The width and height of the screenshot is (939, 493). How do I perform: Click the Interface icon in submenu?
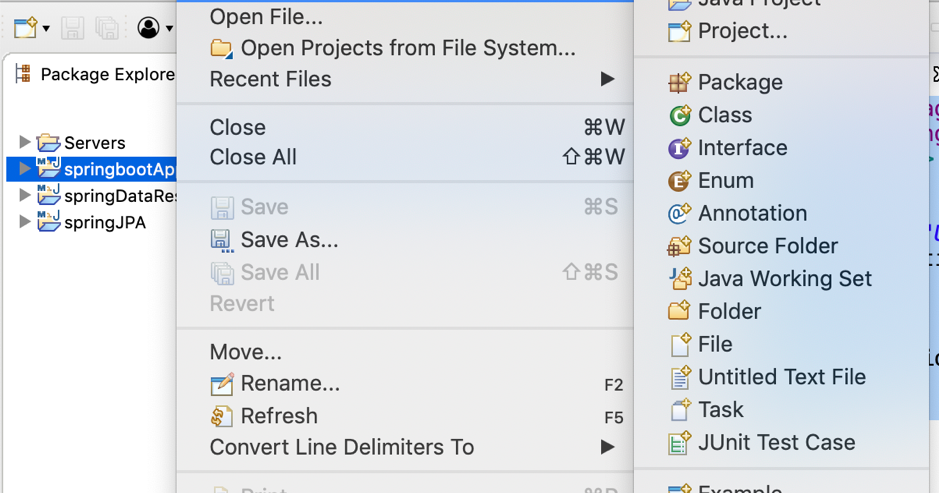(x=680, y=149)
